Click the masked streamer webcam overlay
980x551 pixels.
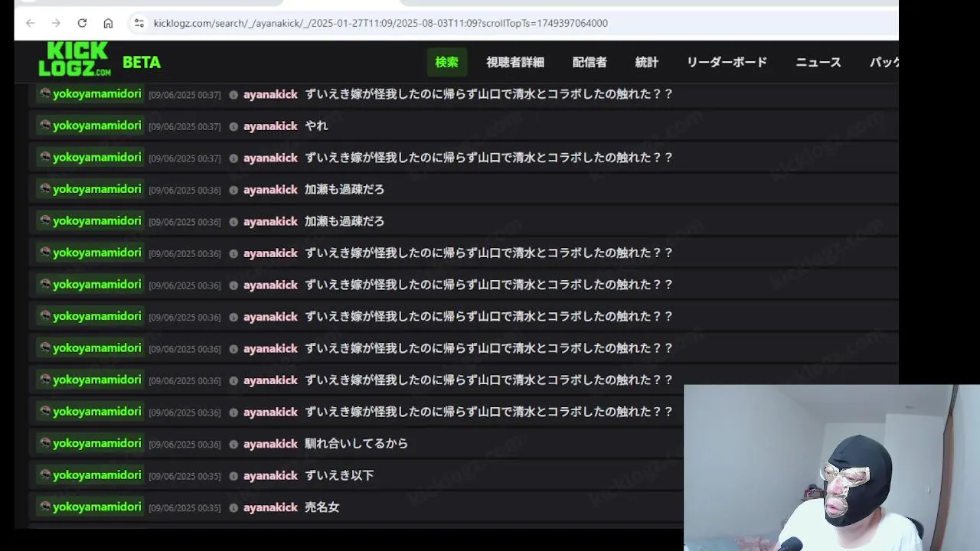coord(831,468)
